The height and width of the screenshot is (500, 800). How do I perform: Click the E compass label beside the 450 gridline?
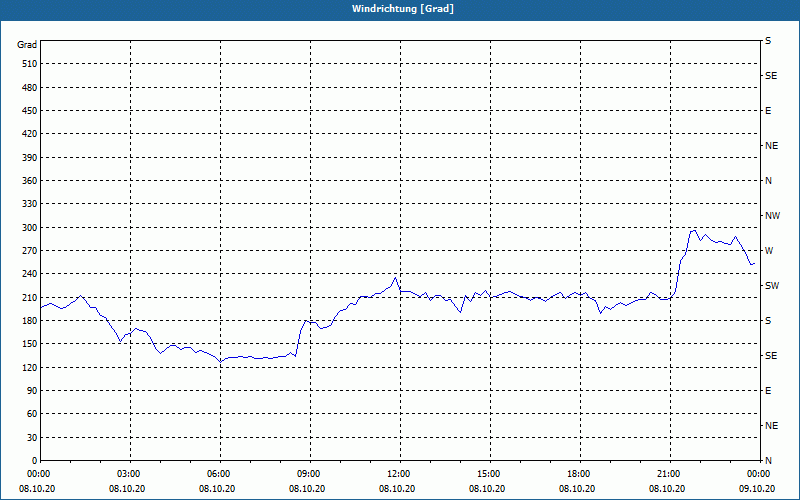768,111
